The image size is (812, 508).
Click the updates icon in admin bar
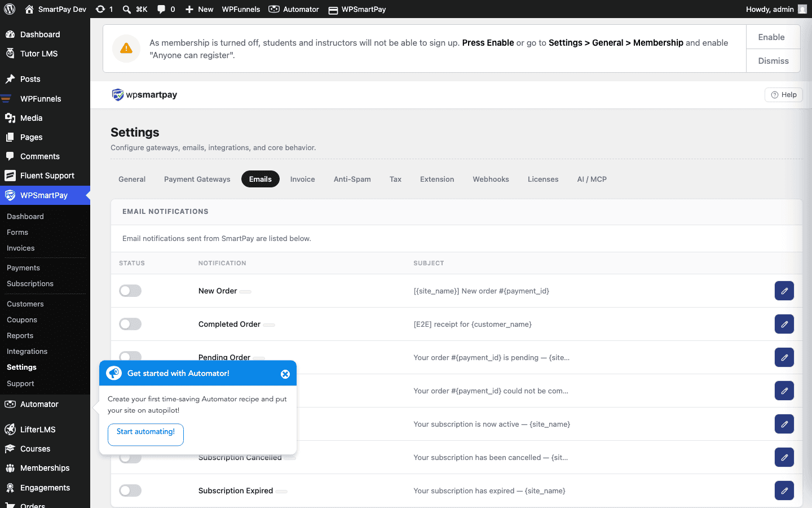pos(100,9)
